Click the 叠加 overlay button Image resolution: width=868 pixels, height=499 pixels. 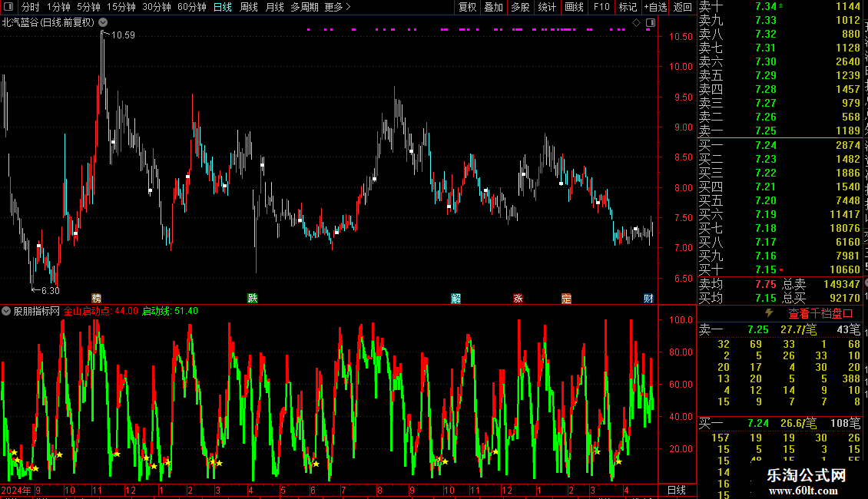(x=494, y=7)
